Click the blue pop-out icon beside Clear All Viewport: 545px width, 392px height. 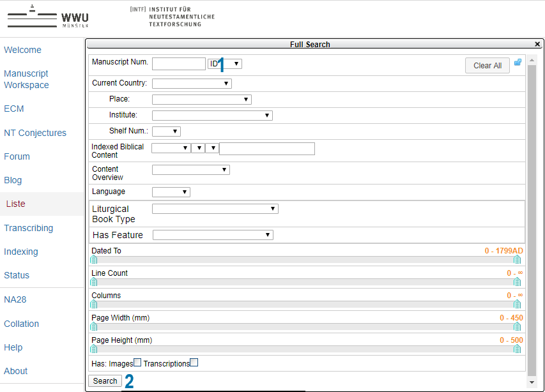pyautogui.click(x=518, y=63)
